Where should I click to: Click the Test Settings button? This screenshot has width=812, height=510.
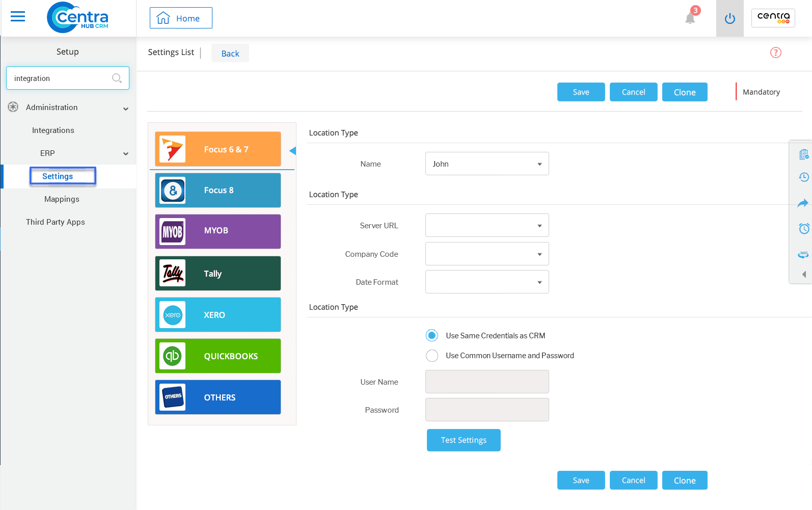[464, 440]
